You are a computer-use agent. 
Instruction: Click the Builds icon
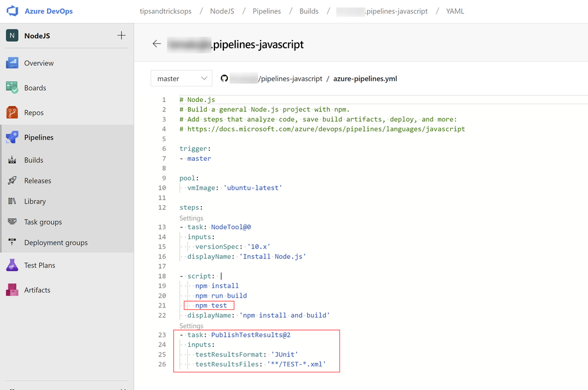[12, 160]
